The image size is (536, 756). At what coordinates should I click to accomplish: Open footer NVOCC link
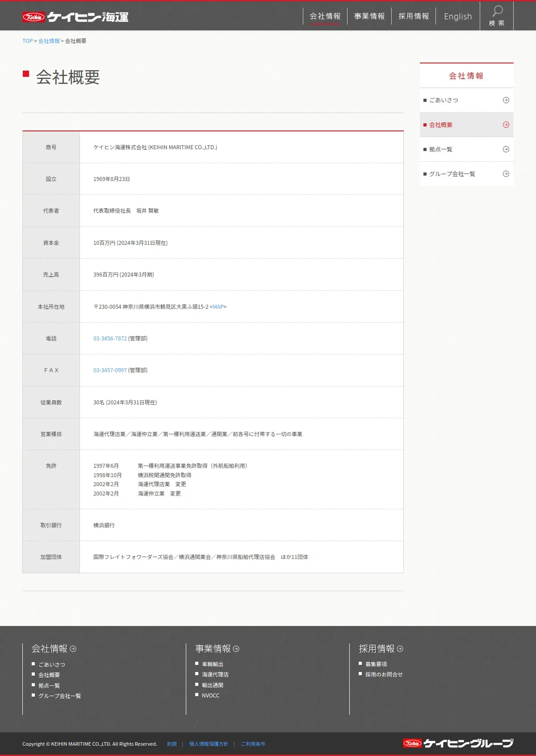(210, 696)
